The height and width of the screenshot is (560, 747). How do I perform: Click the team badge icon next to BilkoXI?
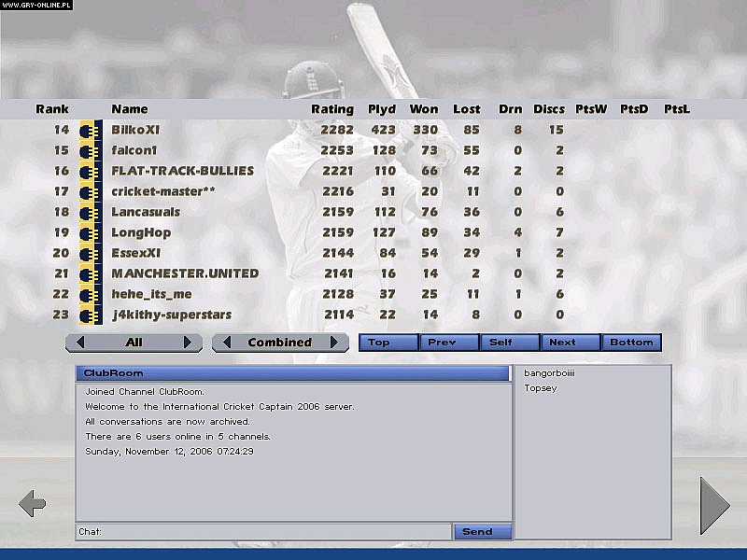click(89, 131)
